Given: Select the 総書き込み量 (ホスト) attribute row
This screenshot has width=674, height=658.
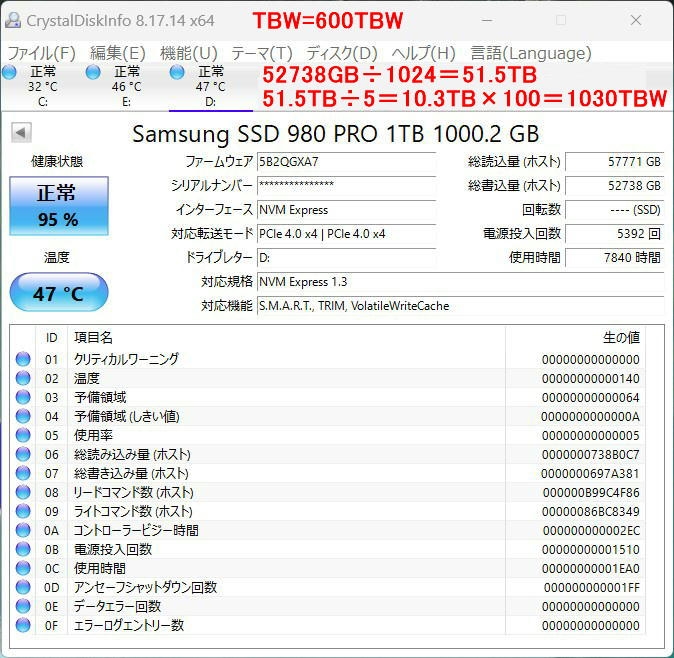Looking at the screenshot, I should 328,473.
